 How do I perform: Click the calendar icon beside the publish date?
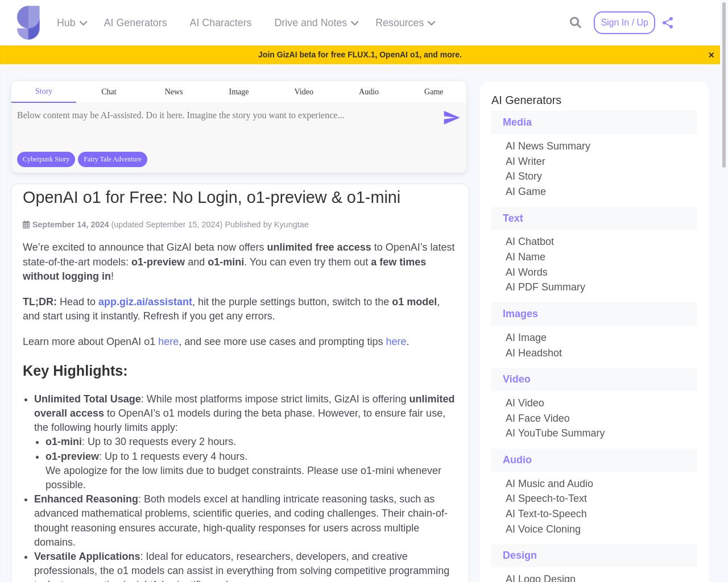click(x=26, y=225)
